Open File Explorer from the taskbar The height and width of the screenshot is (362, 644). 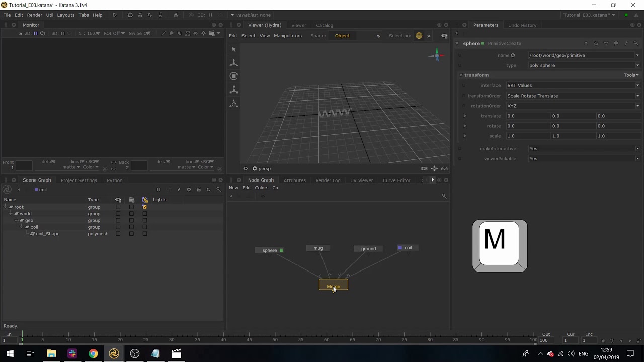click(51, 354)
